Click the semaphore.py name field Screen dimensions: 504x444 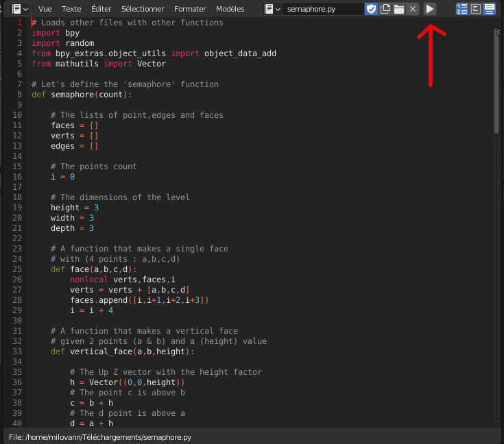coord(322,9)
